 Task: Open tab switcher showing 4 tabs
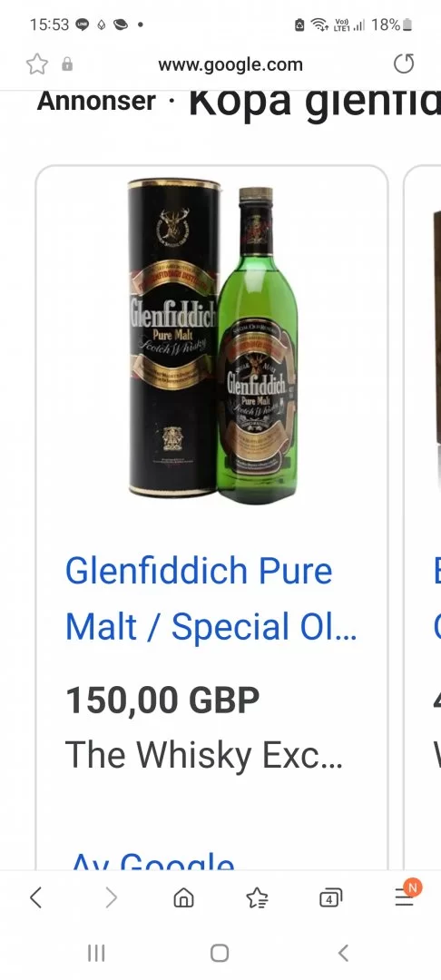click(x=330, y=898)
